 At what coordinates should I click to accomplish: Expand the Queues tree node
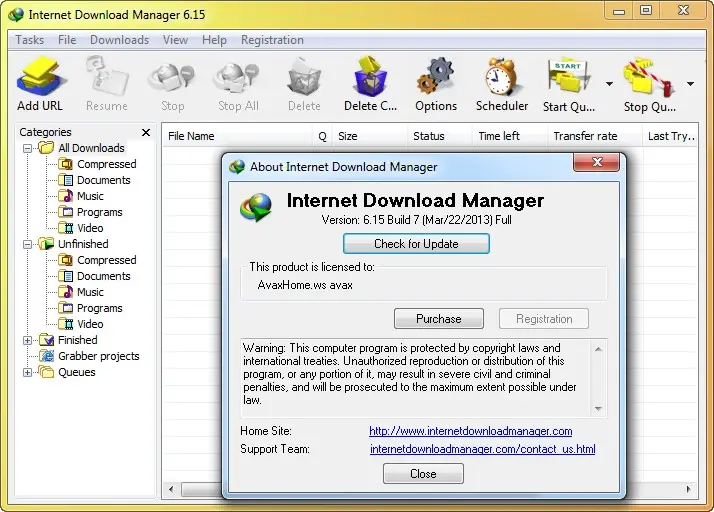(27, 372)
